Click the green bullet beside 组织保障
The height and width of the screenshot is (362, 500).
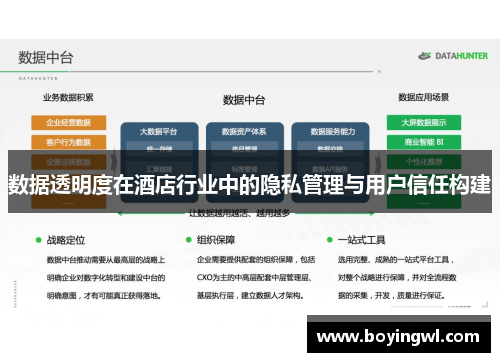[188, 240]
